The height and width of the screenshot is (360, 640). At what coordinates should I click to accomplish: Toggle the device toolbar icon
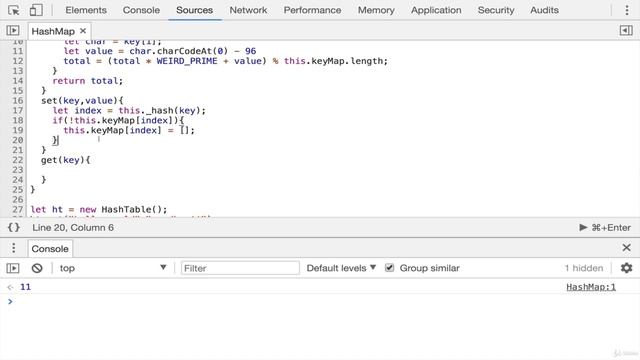(36, 10)
